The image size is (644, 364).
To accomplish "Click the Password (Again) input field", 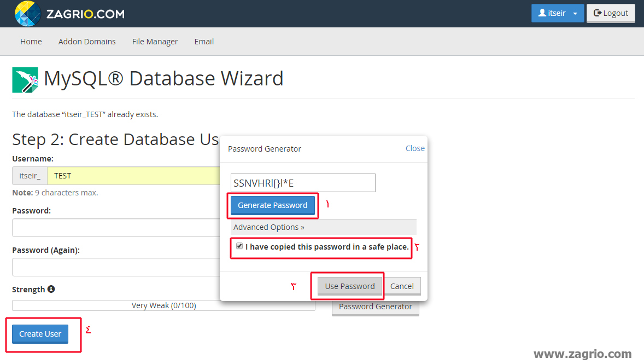I will (116, 267).
